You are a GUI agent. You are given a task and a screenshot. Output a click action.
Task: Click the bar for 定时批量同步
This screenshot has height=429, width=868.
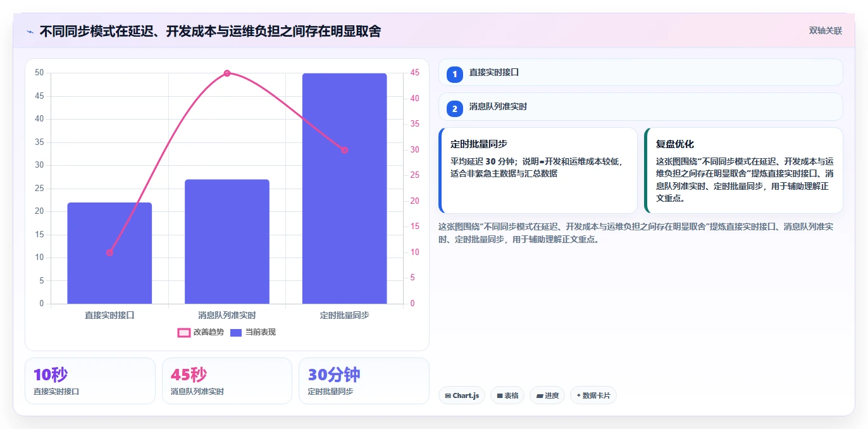click(x=344, y=189)
